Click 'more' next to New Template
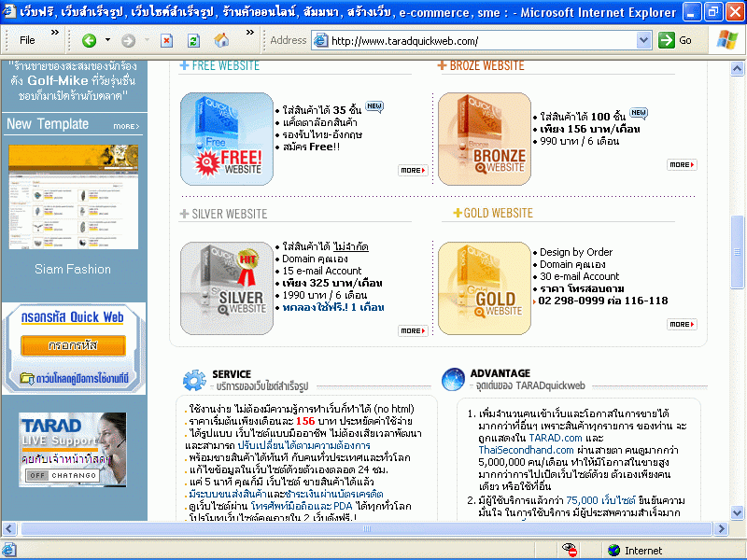Screen dimensions: 747x560 pyautogui.click(x=126, y=126)
